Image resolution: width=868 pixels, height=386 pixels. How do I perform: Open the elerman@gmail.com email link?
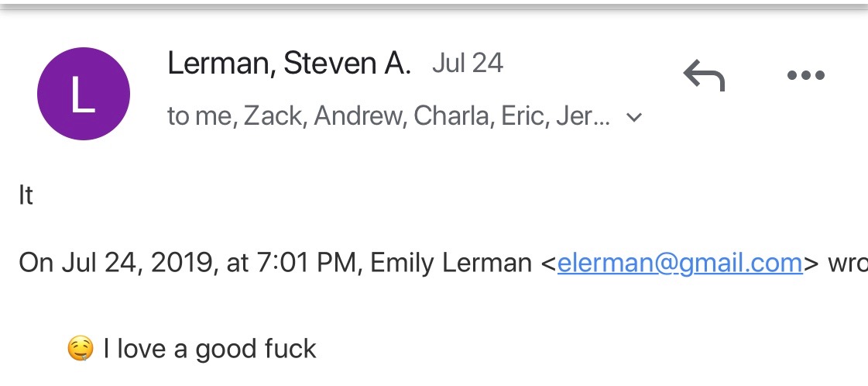[x=679, y=263]
